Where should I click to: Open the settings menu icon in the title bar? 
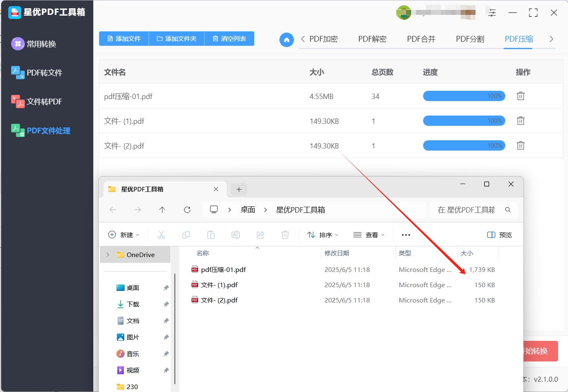pos(492,13)
